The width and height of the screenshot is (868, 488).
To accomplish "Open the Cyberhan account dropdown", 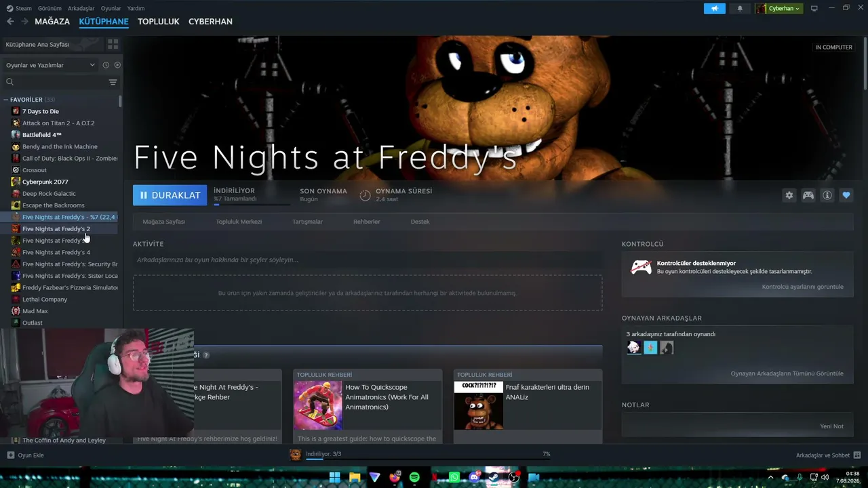I will pyautogui.click(x=779, y=8).
